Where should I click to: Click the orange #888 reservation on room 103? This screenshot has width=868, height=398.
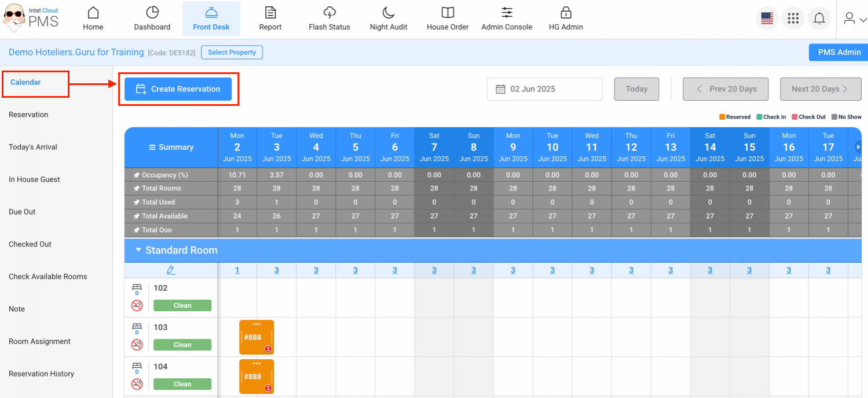(x=256, y=337)
